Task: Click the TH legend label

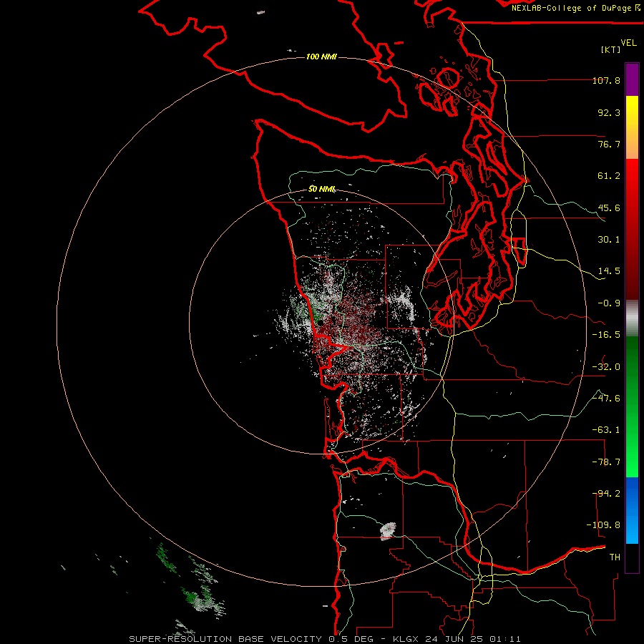Action: coord(615,557)
